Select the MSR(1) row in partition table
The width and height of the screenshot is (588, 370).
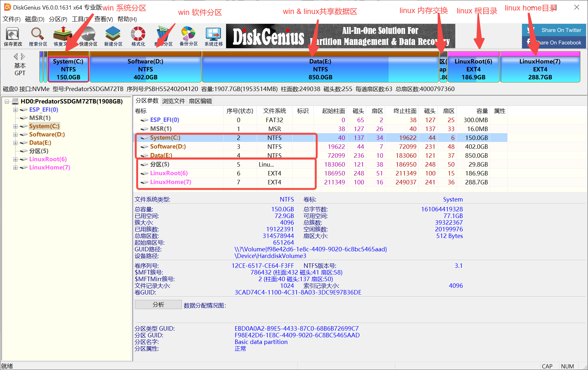321,129
